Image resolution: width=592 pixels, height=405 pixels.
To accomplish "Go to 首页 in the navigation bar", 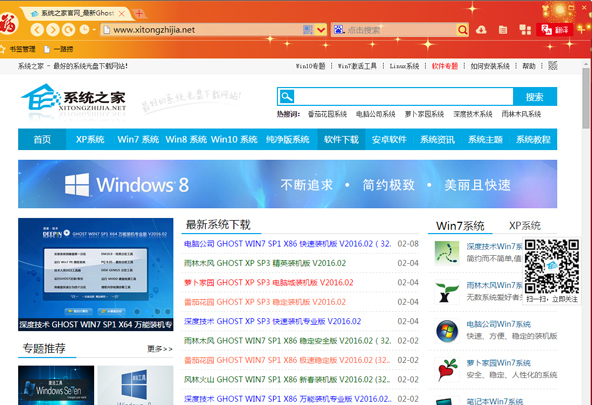I will (42, 139).
